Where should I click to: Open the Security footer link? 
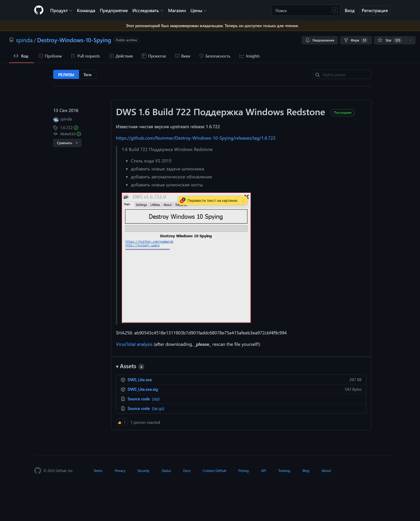pyautogui.click(x=143, y=471)
